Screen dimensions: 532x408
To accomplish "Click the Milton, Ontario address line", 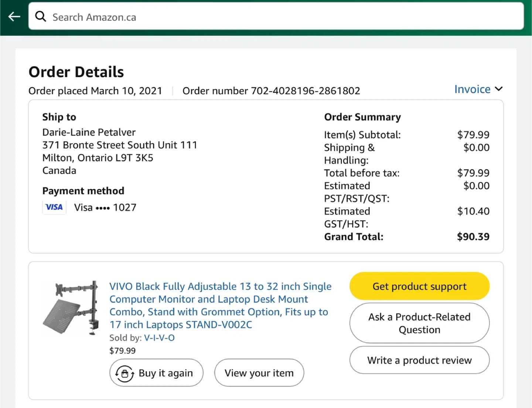I will (98, 158).
